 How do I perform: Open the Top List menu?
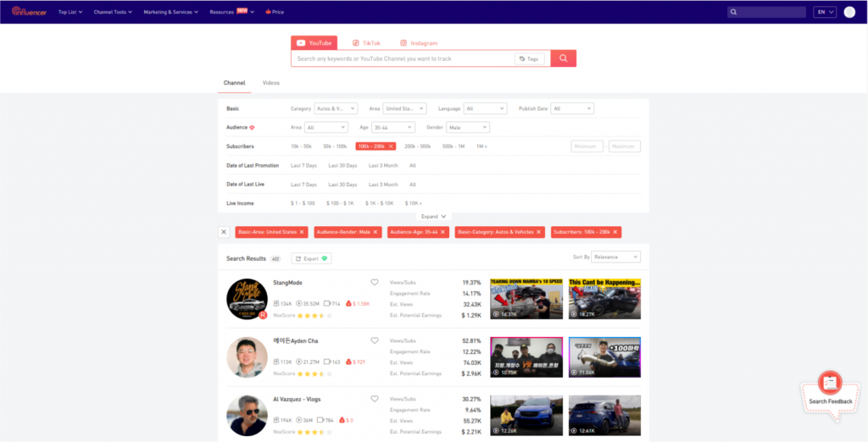point(70,12)
